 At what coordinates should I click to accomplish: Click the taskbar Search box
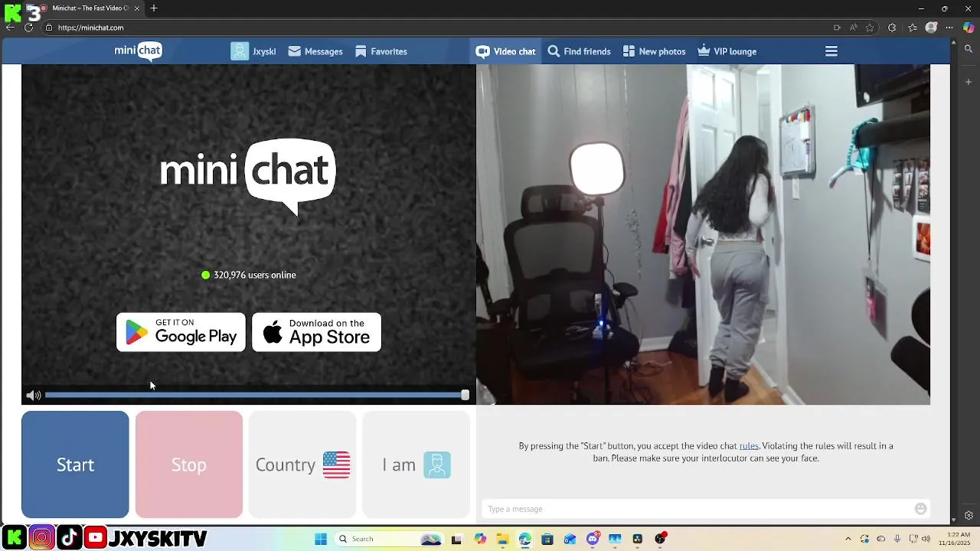(x=390, y=539)
